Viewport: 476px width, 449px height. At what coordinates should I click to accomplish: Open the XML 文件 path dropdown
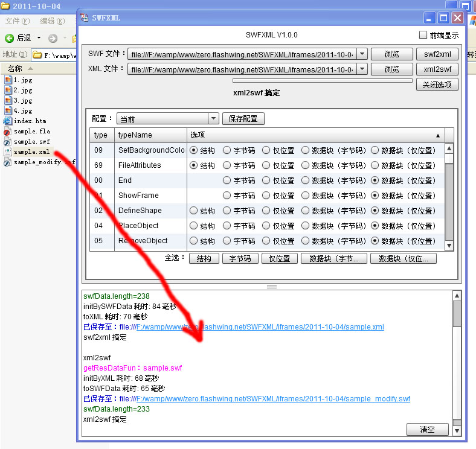(x=362, y=69)
